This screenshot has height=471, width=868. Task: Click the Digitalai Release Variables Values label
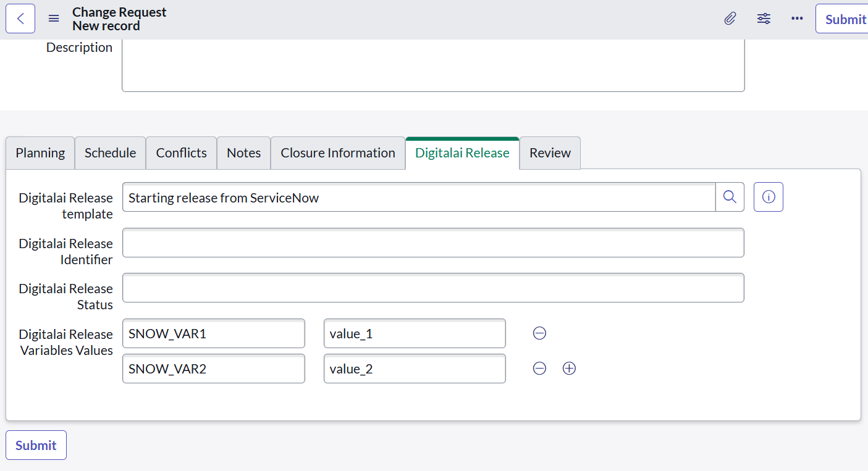click(x=66, y=343)
